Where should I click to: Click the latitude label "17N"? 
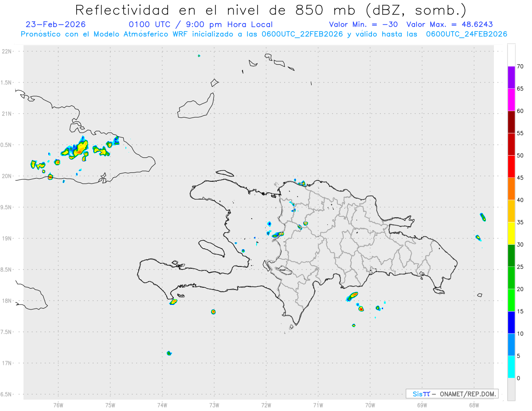(7, 363)
